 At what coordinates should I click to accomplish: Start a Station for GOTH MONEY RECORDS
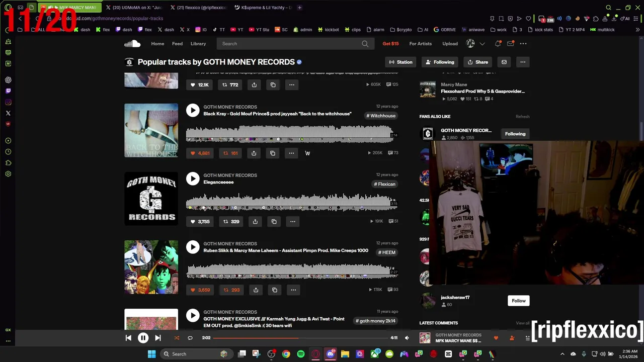(400, 62)
